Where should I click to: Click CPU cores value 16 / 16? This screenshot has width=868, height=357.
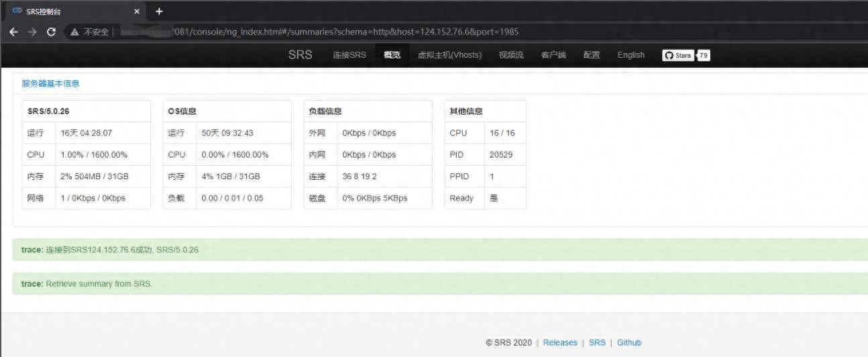tap(502, 133)
